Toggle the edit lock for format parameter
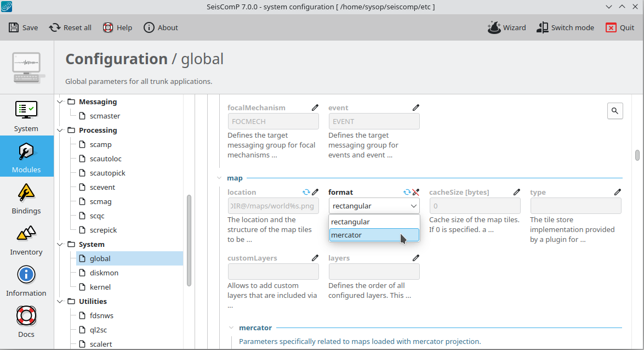644x350 pixels. (x=416, y=193)
